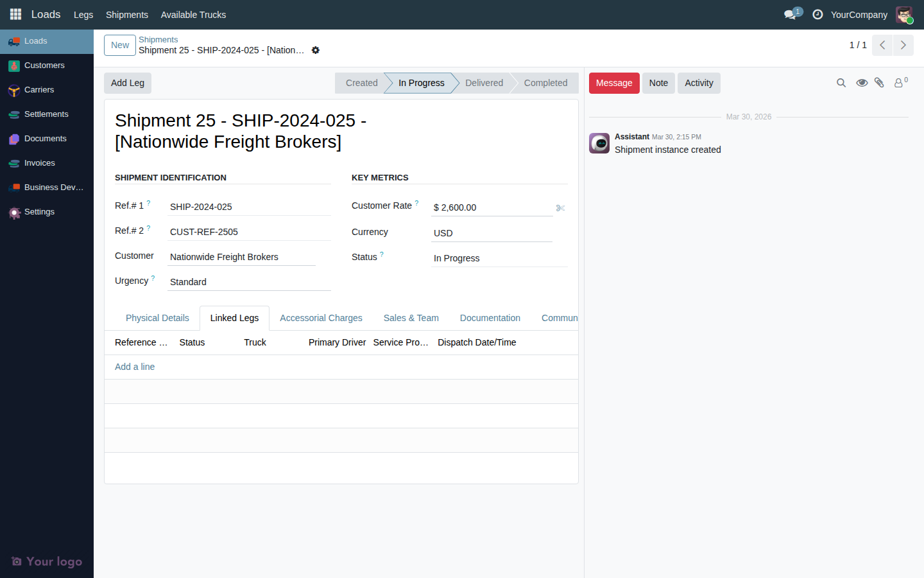
Task: Open the user avatar menu
Action: point(904,14)
